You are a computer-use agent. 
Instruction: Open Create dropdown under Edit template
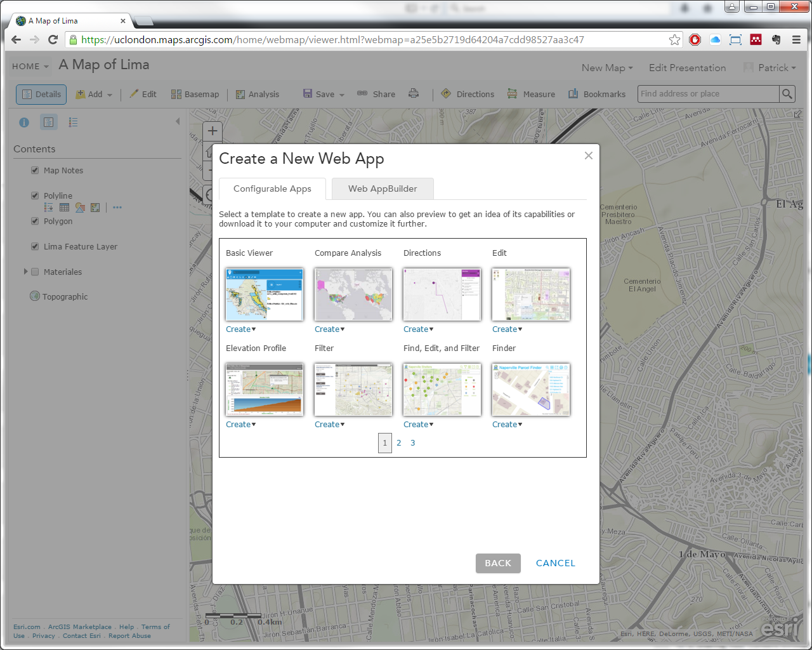click(507, 329)
